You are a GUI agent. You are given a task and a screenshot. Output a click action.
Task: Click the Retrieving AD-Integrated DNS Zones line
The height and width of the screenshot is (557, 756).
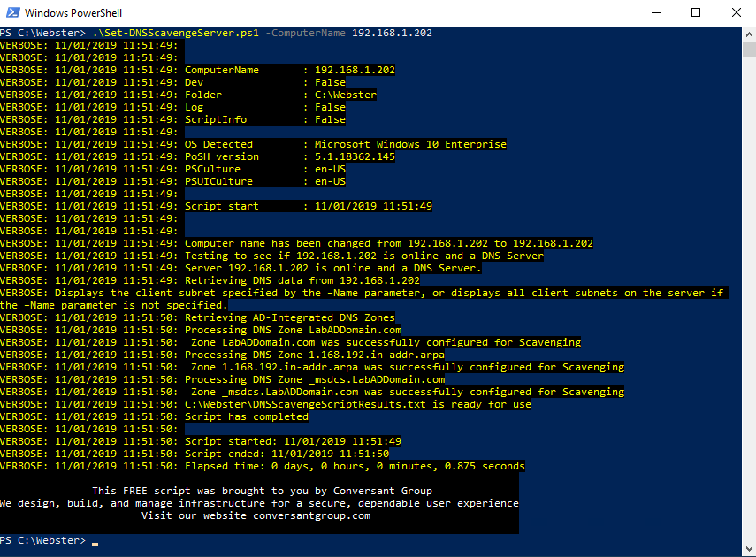289,317
